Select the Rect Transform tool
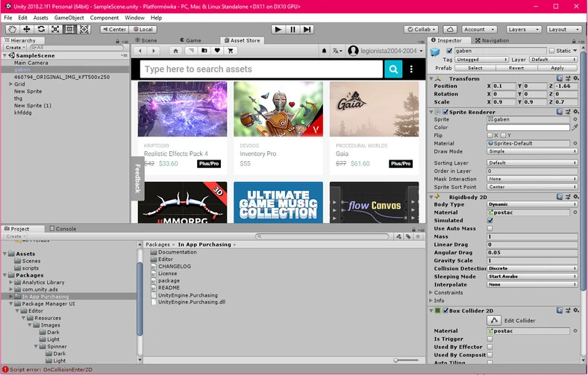Viewport: 588px width, 375px height. tap(69, 29)
